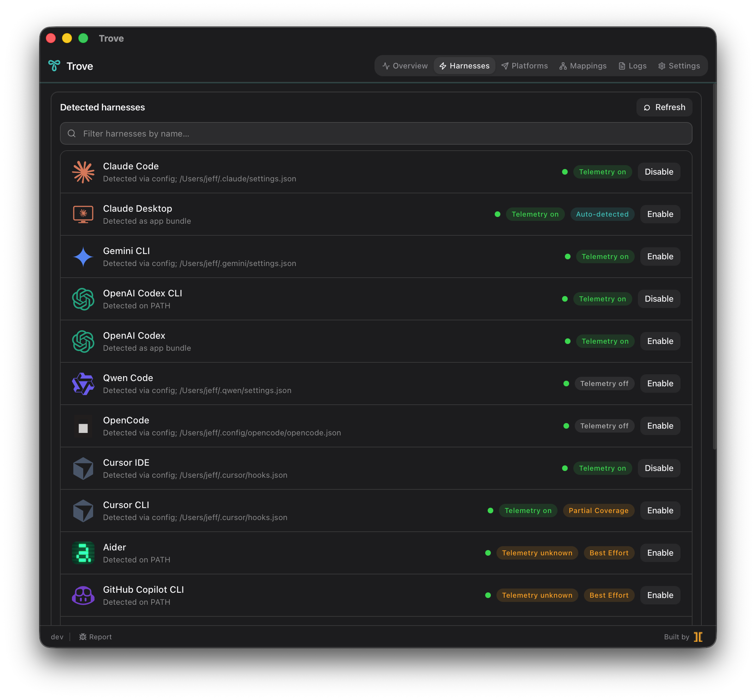View the Logs tab
Image resolution: width=756 pixels, height=700 pixels.
[x=633, y=66]
